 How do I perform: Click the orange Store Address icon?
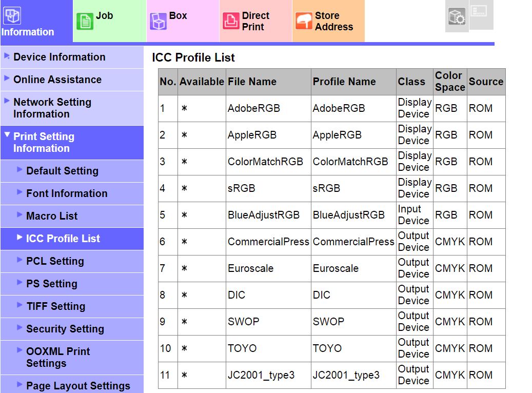tap(304, 21)
